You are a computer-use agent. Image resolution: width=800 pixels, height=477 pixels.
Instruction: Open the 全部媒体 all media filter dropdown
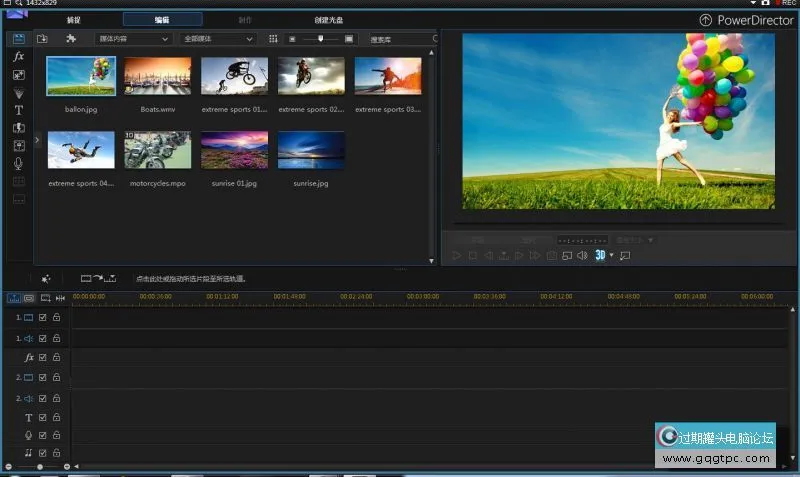218,39
